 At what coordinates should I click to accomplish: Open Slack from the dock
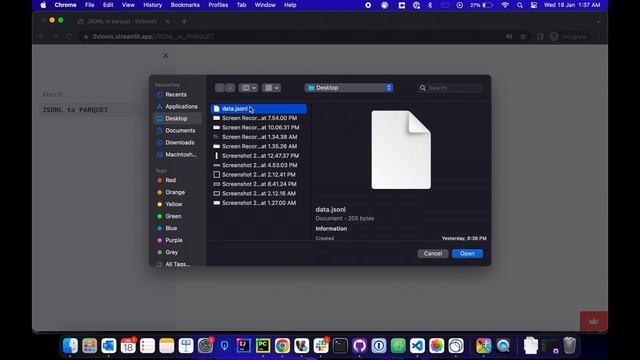321,346
